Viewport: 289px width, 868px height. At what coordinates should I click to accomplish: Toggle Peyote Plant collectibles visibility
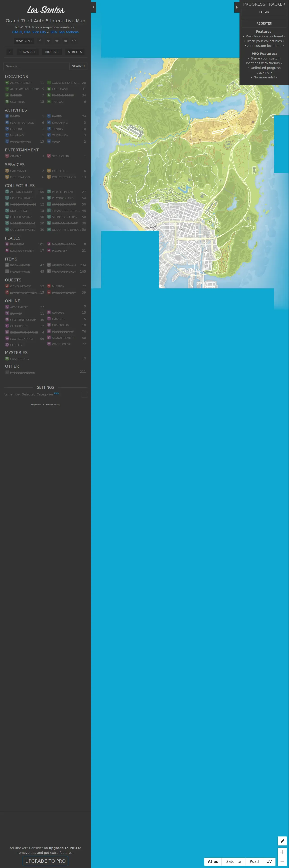(66, 192)
